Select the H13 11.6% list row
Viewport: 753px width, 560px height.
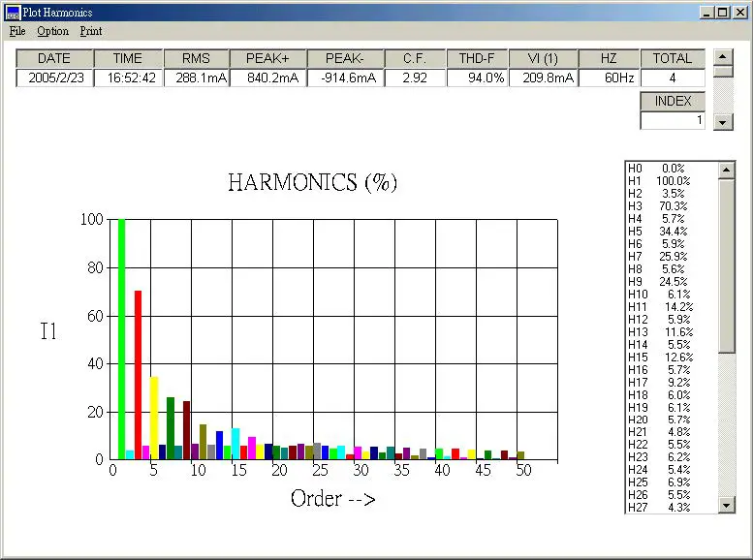tap(672, 332)
